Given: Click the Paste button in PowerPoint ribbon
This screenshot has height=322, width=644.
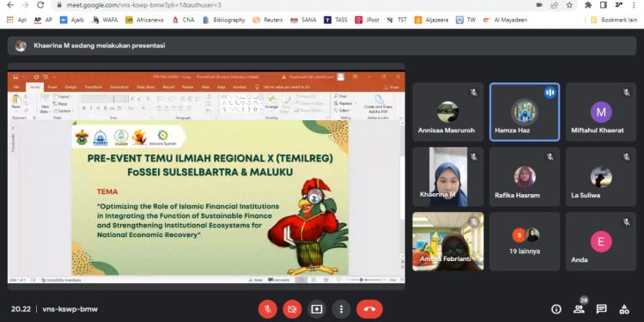Looking at the screenshot, I should tap(16, 101).
